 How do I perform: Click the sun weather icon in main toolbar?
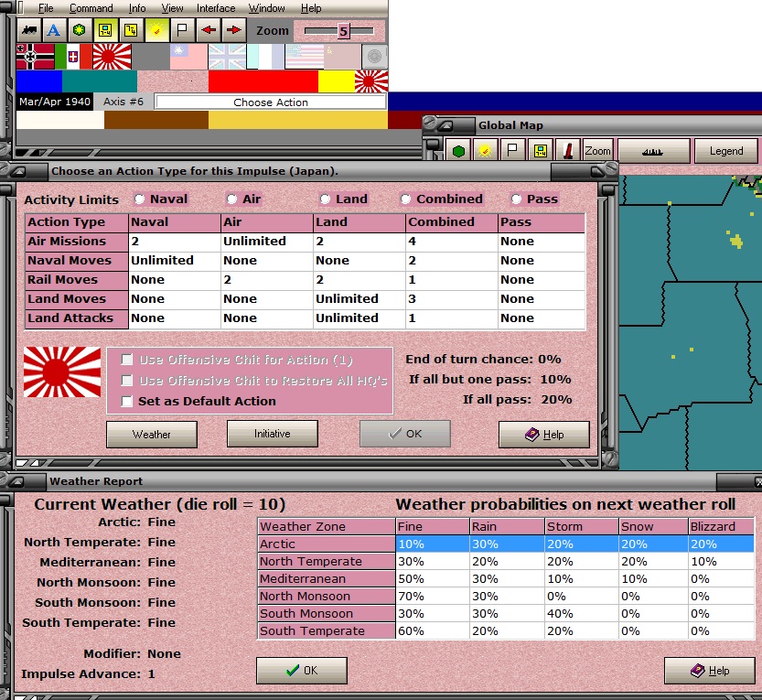click(x=156, y=30)
